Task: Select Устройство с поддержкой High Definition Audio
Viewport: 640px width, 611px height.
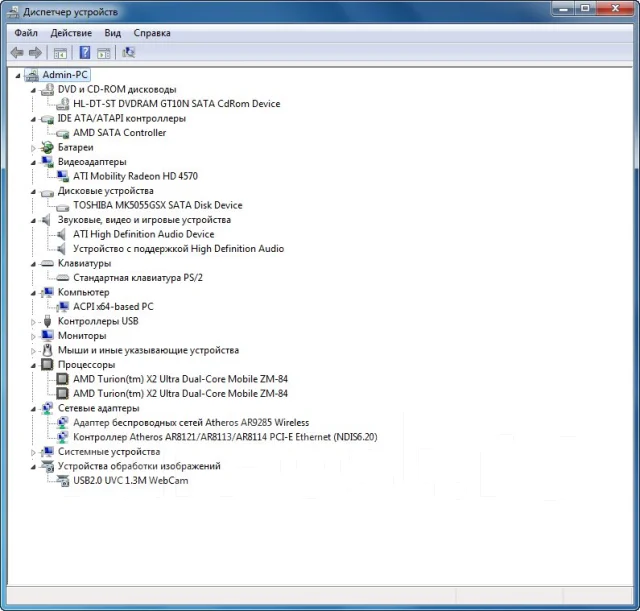Action: (178, 249)
